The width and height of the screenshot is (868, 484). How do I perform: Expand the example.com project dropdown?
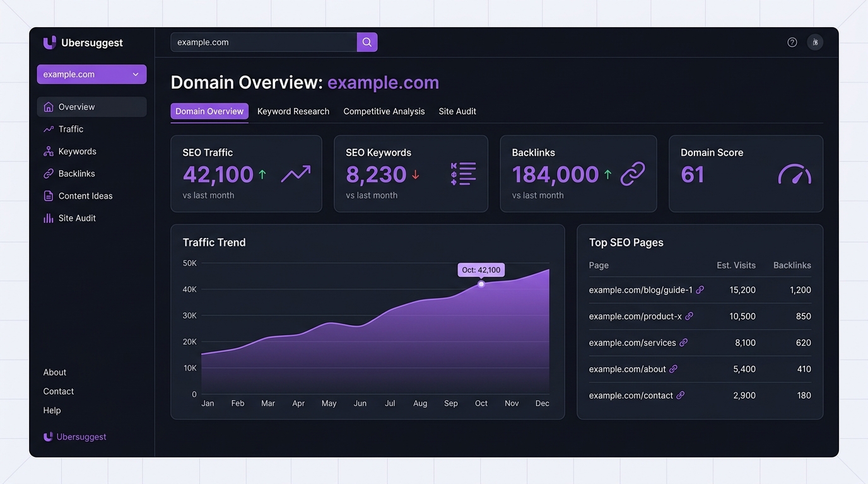point(91,74)
